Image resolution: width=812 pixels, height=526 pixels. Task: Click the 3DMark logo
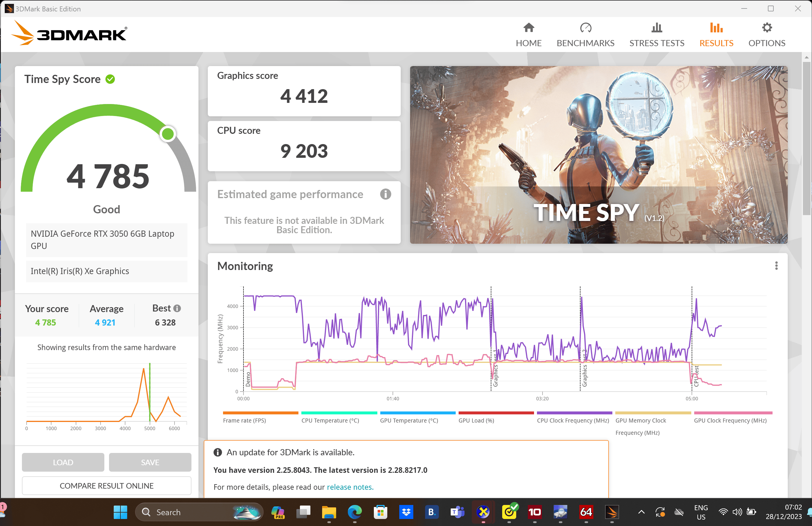(x=69, y=33)
